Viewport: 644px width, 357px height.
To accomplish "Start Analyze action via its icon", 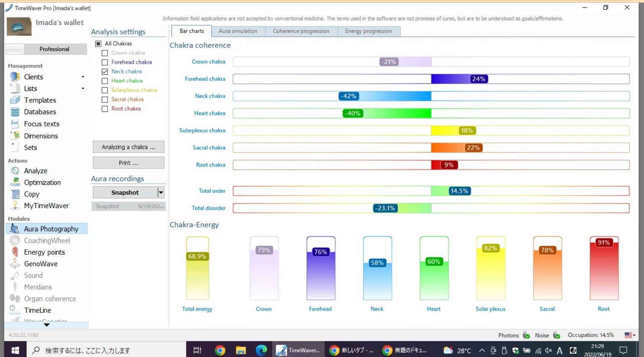I will (x=15, y=171).
